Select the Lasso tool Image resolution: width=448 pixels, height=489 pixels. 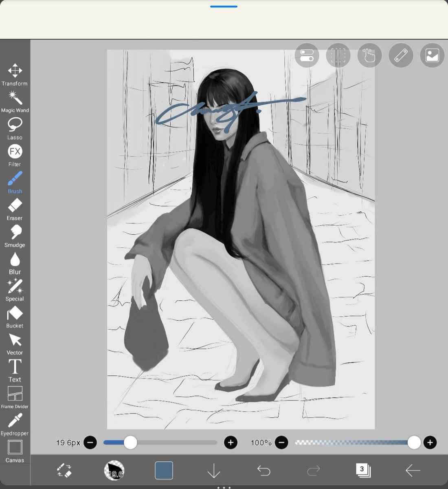point(15,128)
